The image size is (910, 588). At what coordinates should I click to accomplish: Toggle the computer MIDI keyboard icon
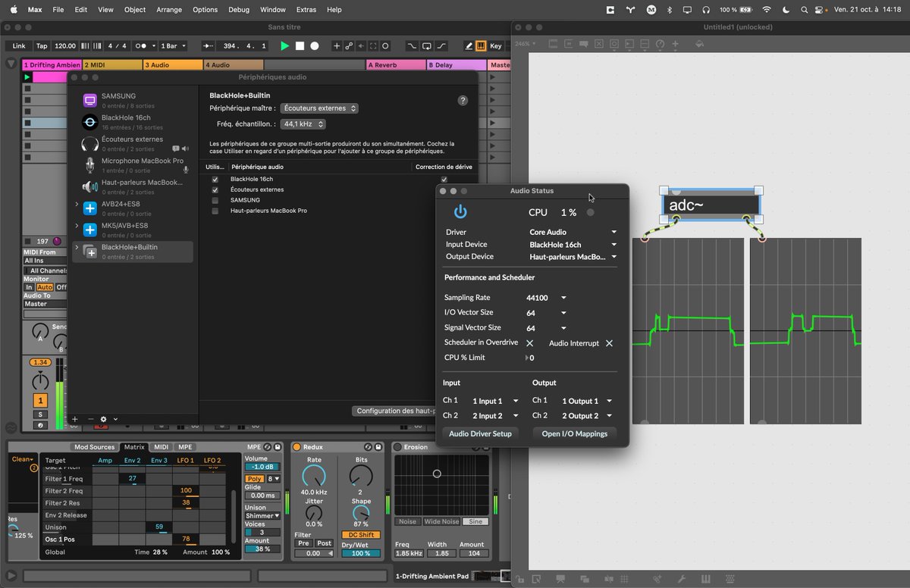tap(481, 46)
